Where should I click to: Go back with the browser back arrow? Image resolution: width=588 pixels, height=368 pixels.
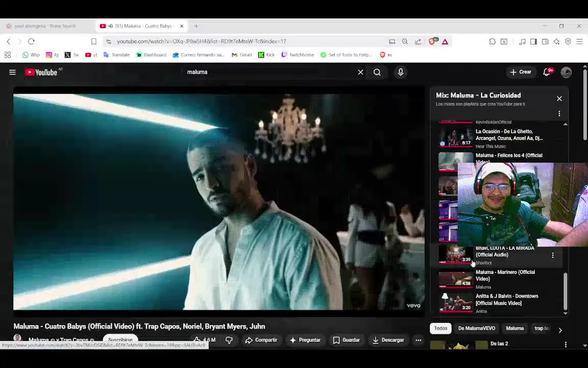[9, 41]
